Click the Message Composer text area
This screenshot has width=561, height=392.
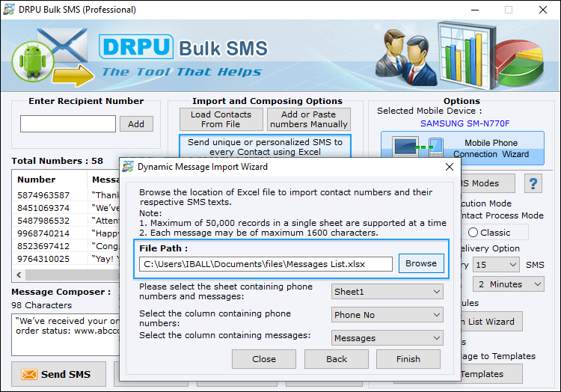66,335
